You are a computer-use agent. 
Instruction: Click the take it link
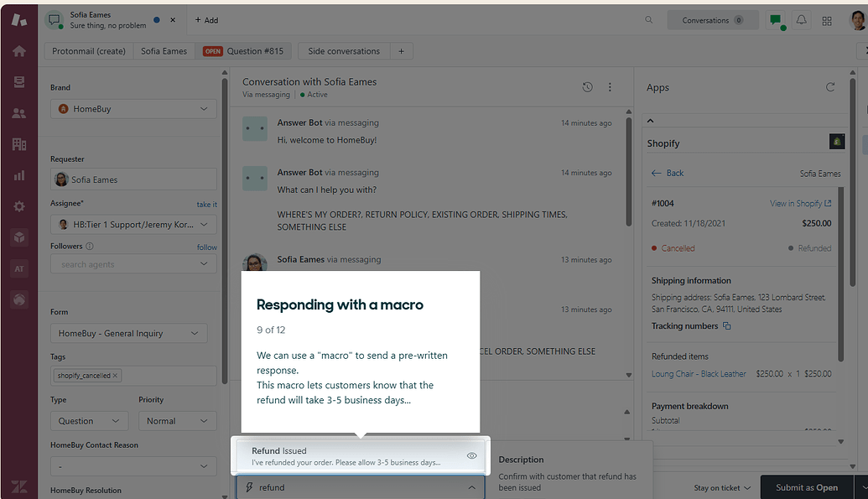click(x=206, y=205)
